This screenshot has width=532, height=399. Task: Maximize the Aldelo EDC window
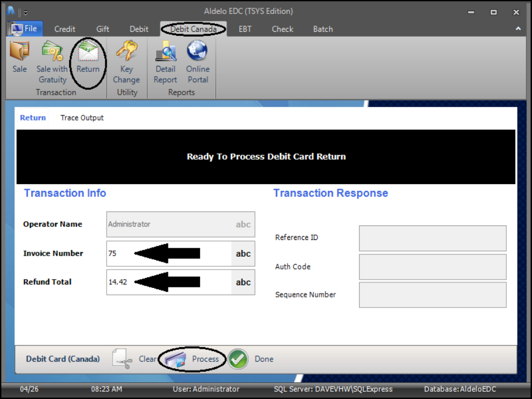pos(494,12)
